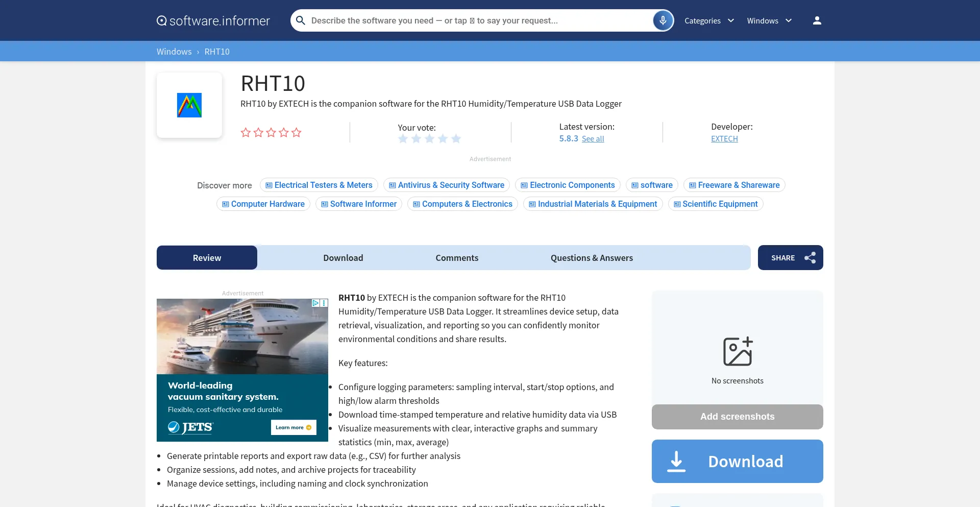Open Software Informer tag

(x=359, y=204)
